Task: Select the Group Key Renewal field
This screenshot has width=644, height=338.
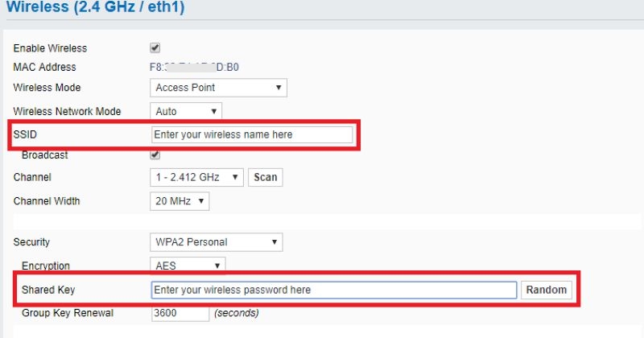Action: tap(180, 312)
